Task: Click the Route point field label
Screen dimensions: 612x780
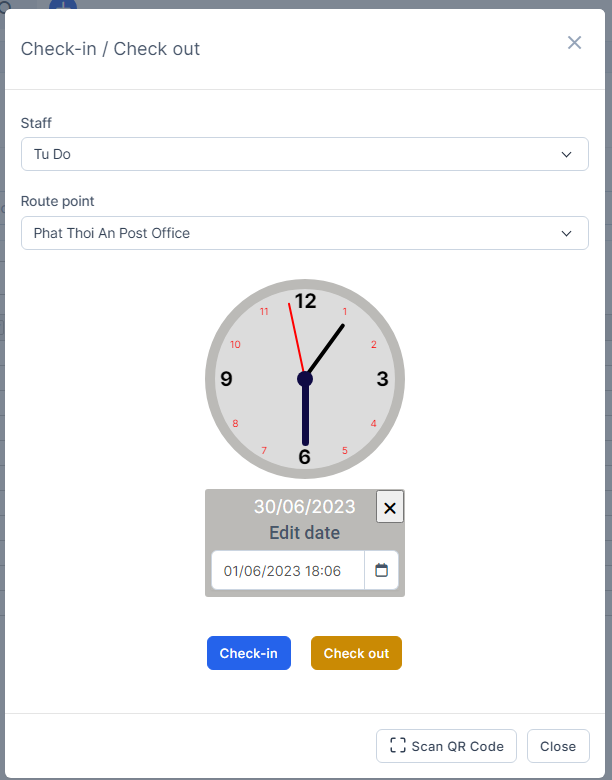Action: tap(58, 201)
